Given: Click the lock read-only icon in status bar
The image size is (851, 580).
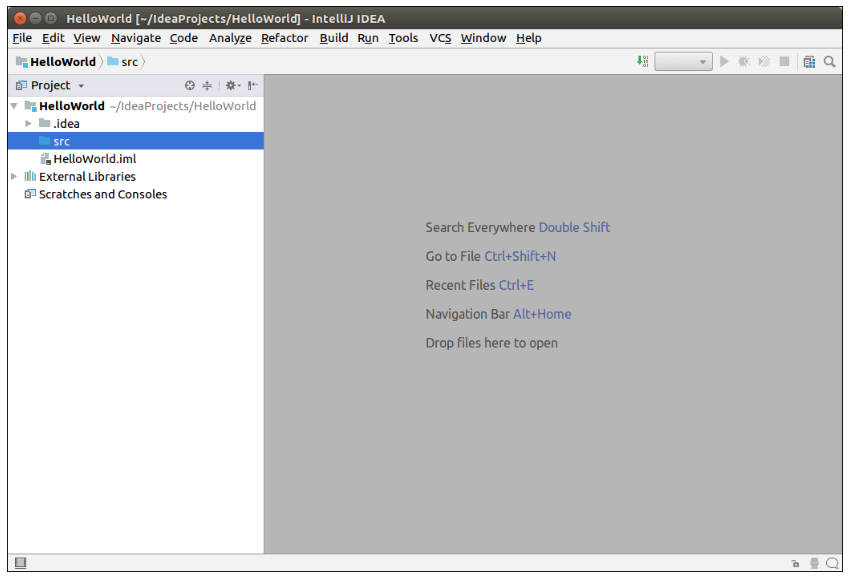Looking at the screenshot, I should click(795, 564).
